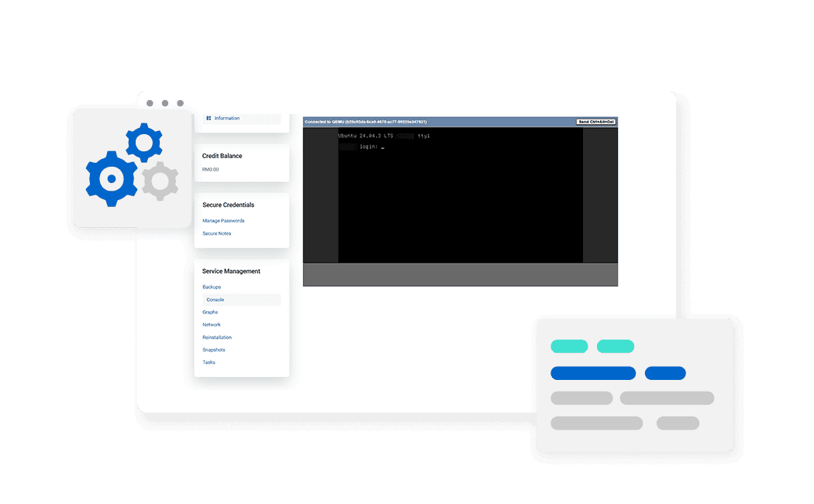Image resolution: width=814 pixels, height=504 pixels.
Task: Open the Tasks menu item
Action: point(209,362)
